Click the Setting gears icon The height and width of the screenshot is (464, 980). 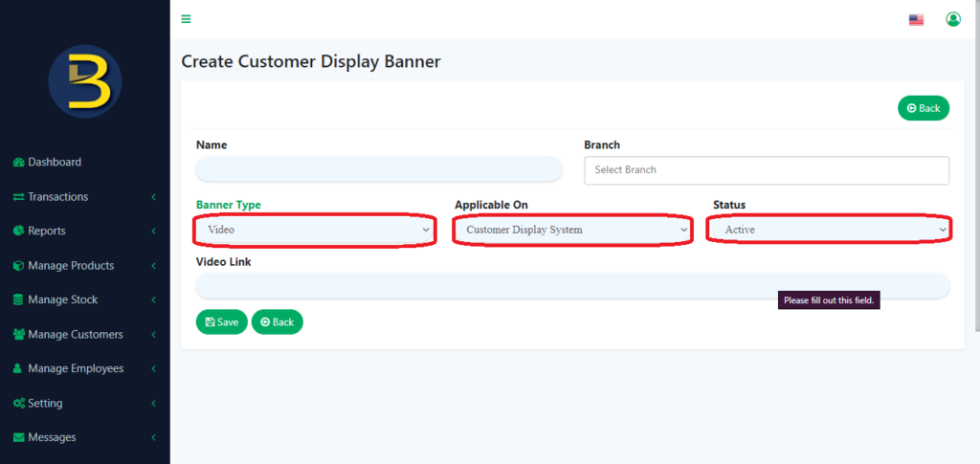(19, 404)
